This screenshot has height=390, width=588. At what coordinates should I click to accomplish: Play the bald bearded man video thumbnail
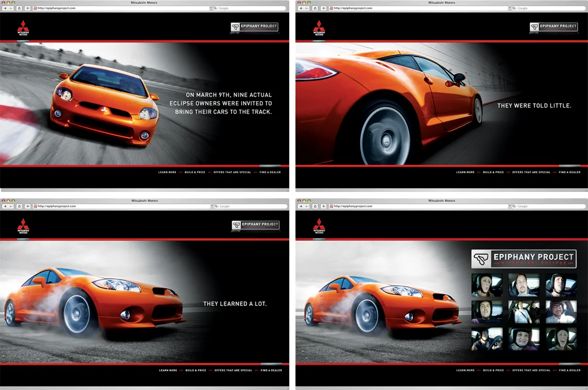(x=524, y=285)
